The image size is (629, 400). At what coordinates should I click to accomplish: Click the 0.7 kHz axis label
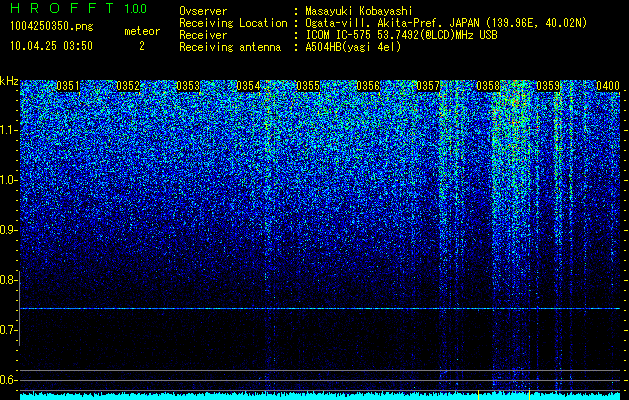pyautogui.click(x=9, y=330)
